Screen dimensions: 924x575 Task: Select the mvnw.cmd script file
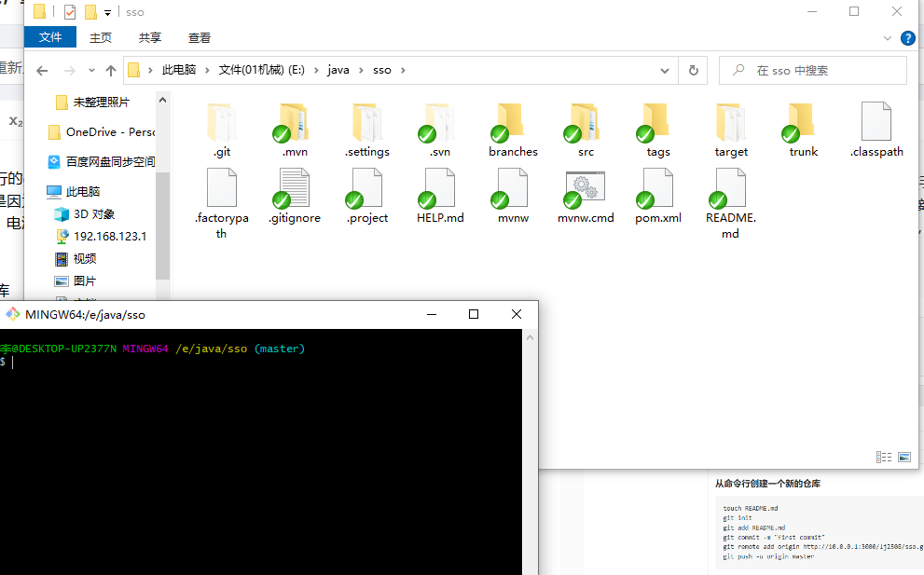coord(586,197)
